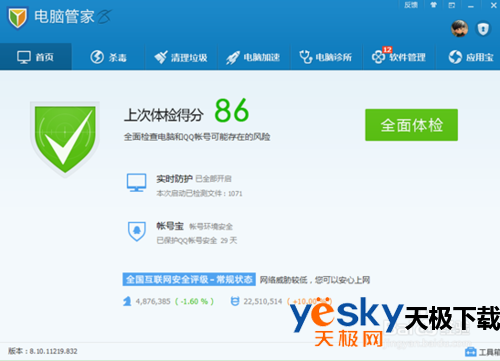Viewport: 500px width, 361px height.
Task: Click the 帐号宝 shield icon
Action: tap(137, 231)
